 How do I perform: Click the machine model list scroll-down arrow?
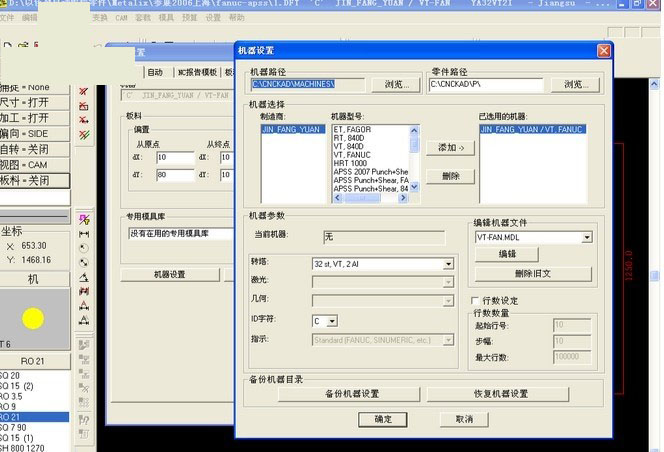(414, 186)
